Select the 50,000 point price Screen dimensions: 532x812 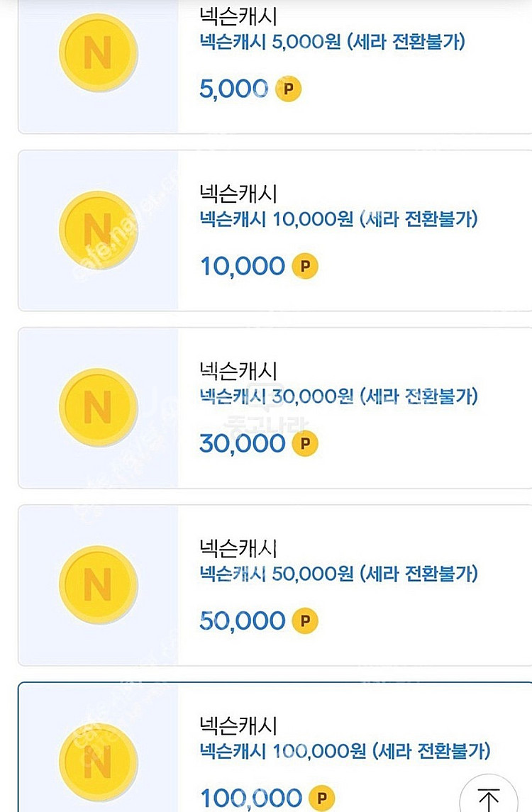pyautogui.click(x=242, y=621)
